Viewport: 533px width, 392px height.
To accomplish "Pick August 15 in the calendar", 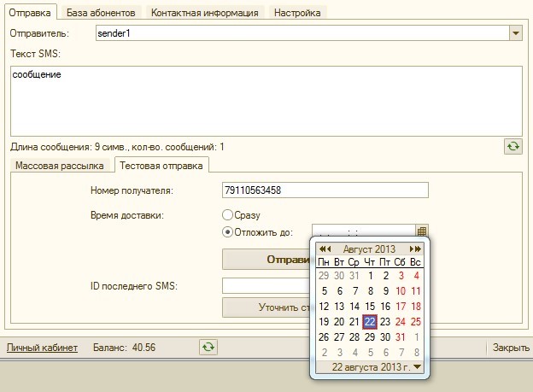I will [370, 307].
